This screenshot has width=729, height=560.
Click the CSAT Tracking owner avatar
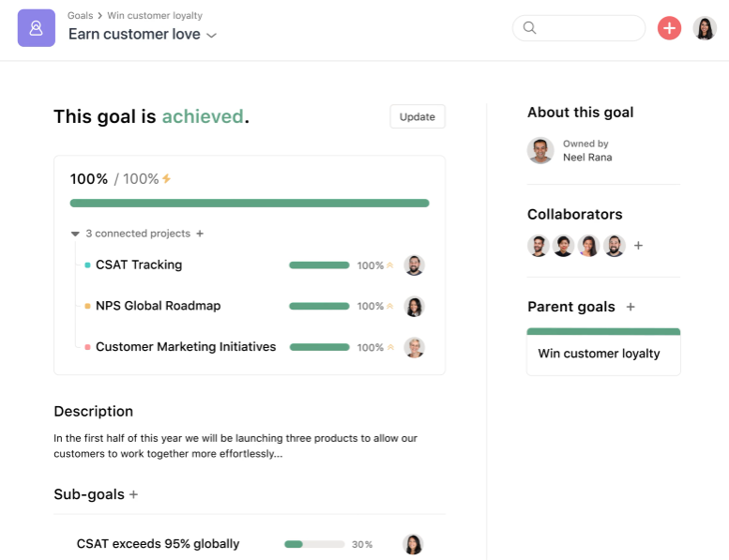(x=414, y=265)
